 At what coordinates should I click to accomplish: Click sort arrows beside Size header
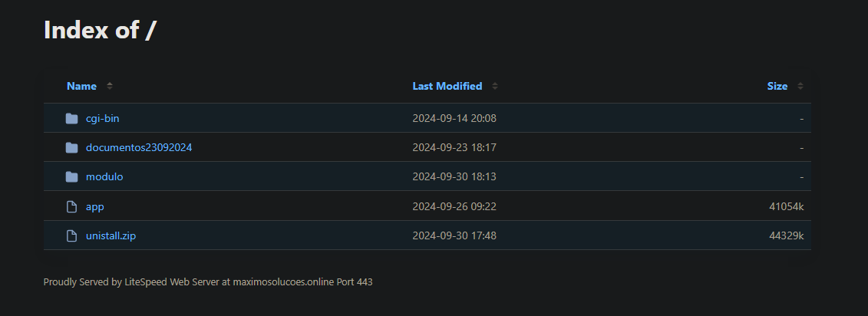coord(800,86)
